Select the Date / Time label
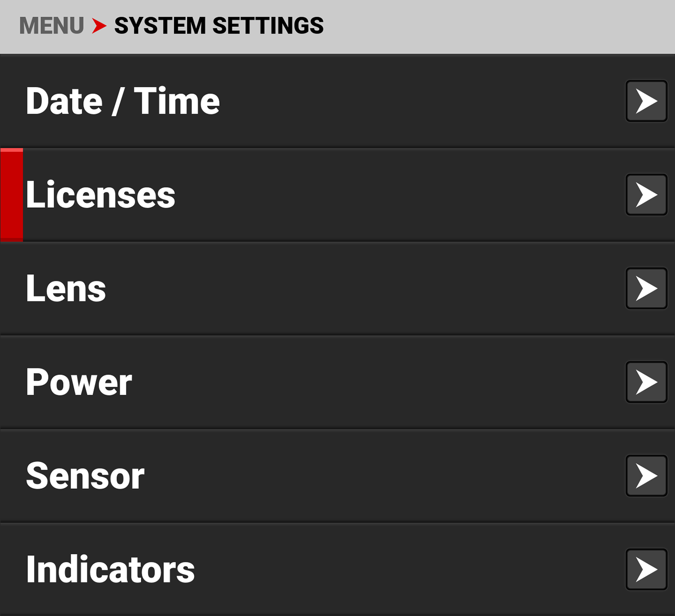 122,101
